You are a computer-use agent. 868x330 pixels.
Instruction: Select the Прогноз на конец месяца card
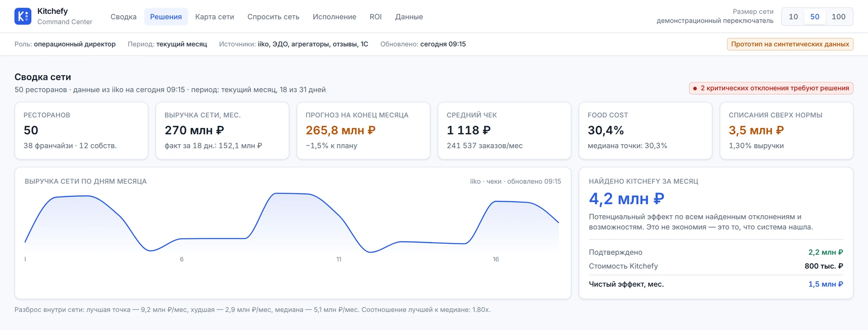point(363,131)
